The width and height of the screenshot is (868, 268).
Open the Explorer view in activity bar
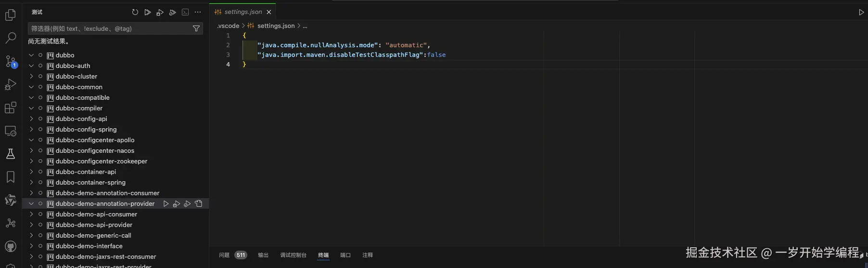pos(10,15)
